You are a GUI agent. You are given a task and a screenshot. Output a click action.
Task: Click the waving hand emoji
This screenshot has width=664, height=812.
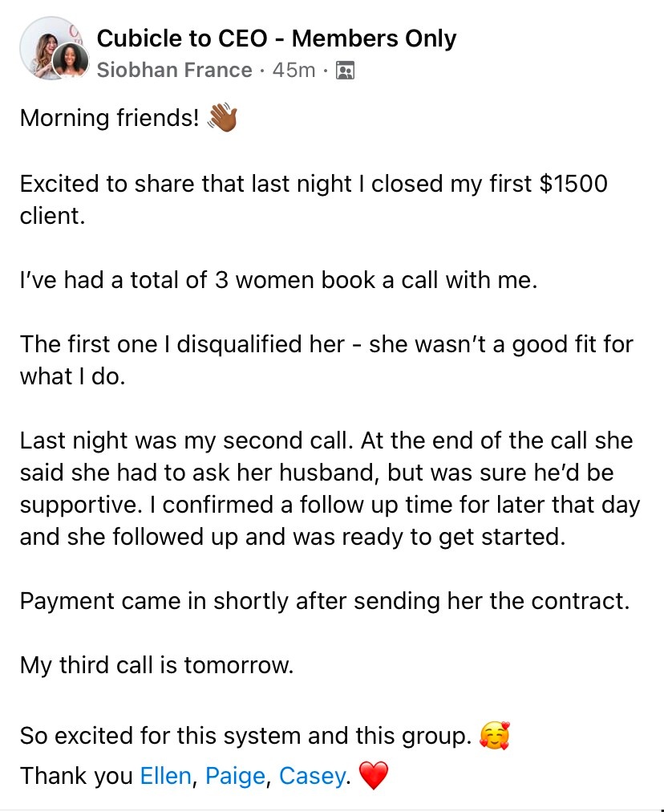[223, 117]
